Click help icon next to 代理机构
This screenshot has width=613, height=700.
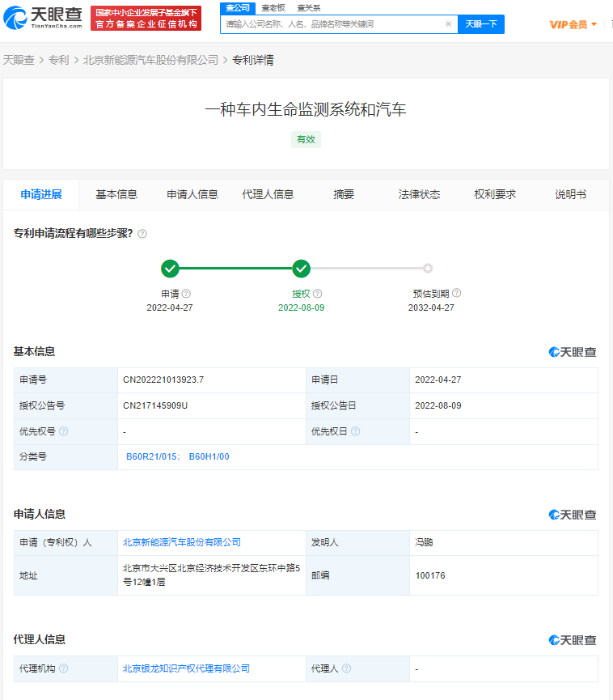[x=64, y=669]
